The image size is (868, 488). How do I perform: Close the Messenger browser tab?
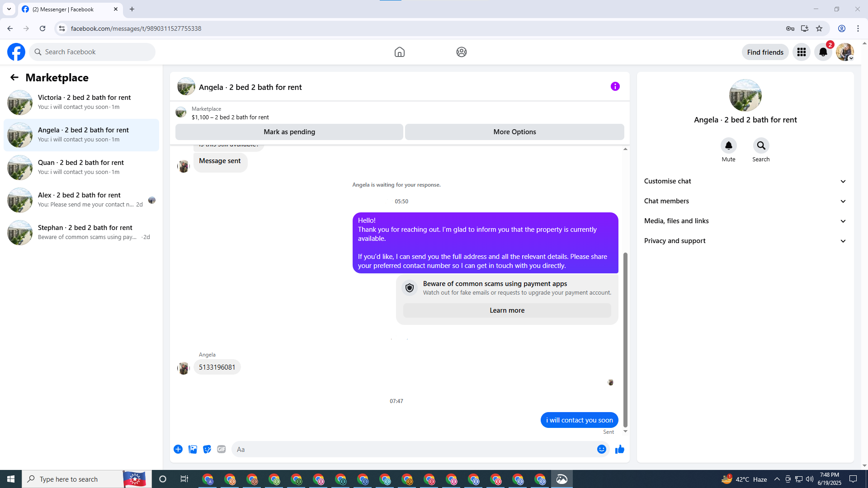(x=116, y=9)
